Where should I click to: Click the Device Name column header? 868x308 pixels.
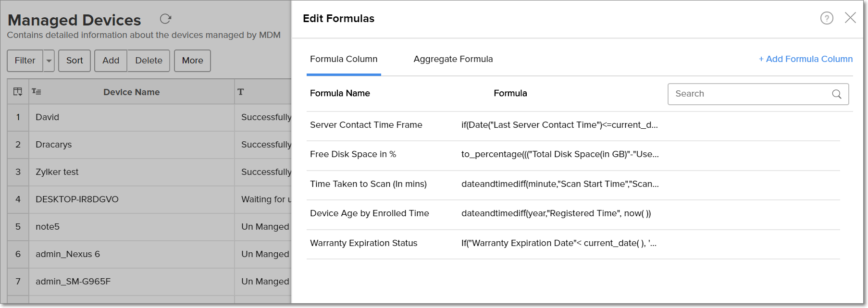(131, 92)
